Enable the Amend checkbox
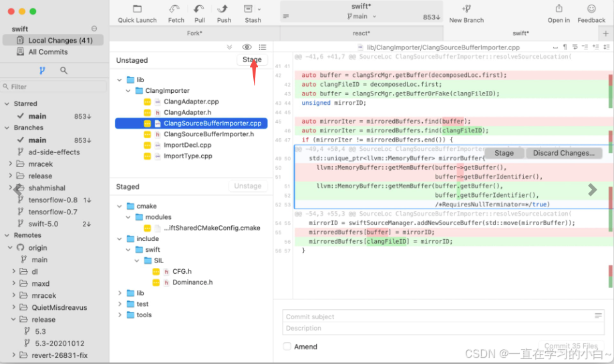614x364 pixels. click(x=287, y=347)
